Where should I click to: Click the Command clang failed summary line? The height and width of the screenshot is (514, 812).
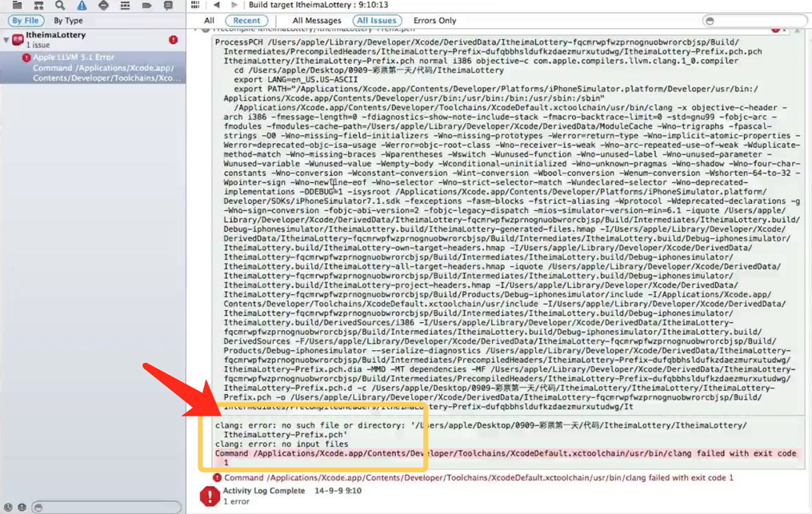pos(478,478)
